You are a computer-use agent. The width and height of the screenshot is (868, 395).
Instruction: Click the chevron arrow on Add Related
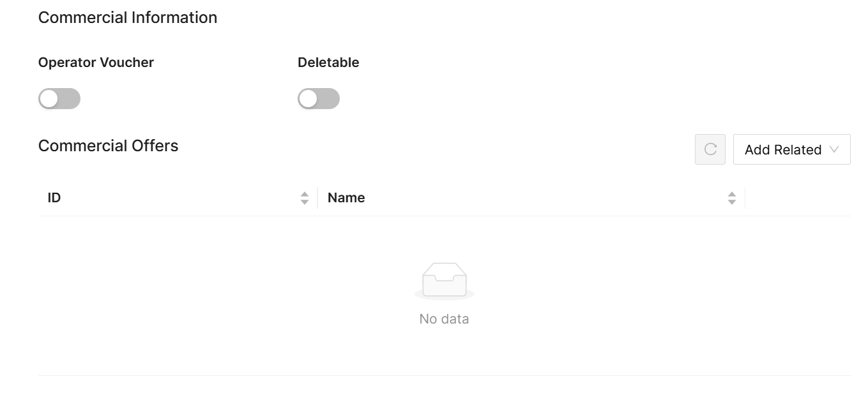[834, 149]
